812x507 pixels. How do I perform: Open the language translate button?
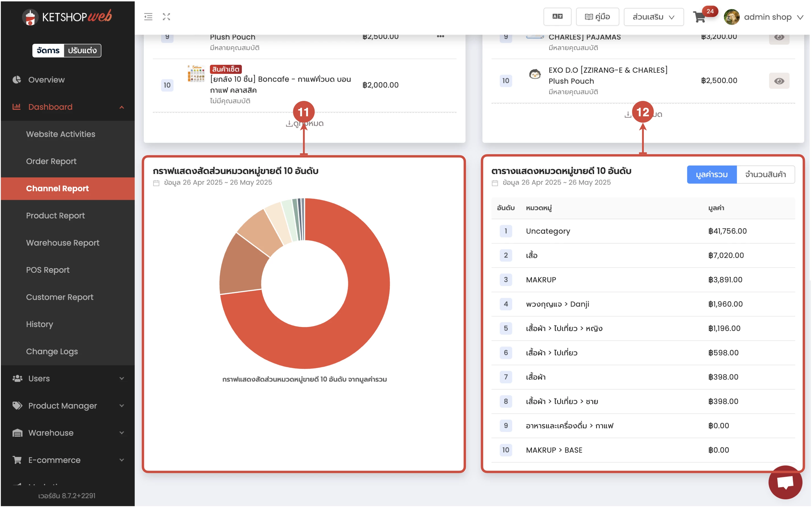[x=557, y=17]
